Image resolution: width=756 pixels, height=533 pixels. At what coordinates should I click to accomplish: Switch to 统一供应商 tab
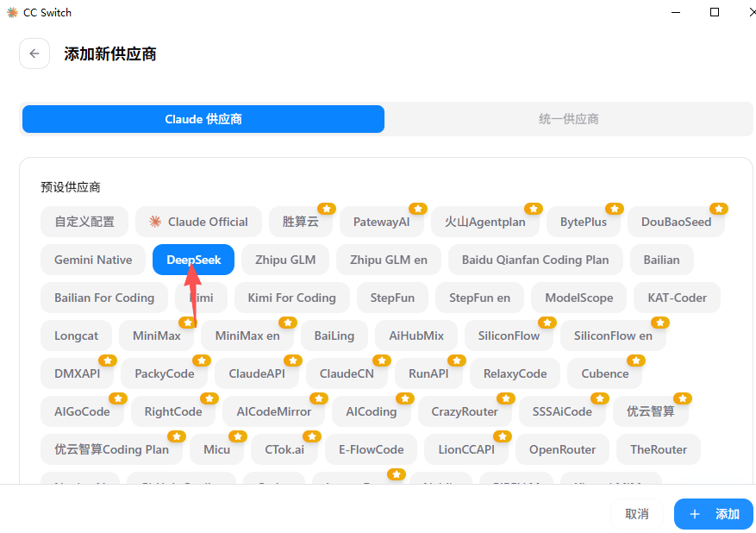568,119
